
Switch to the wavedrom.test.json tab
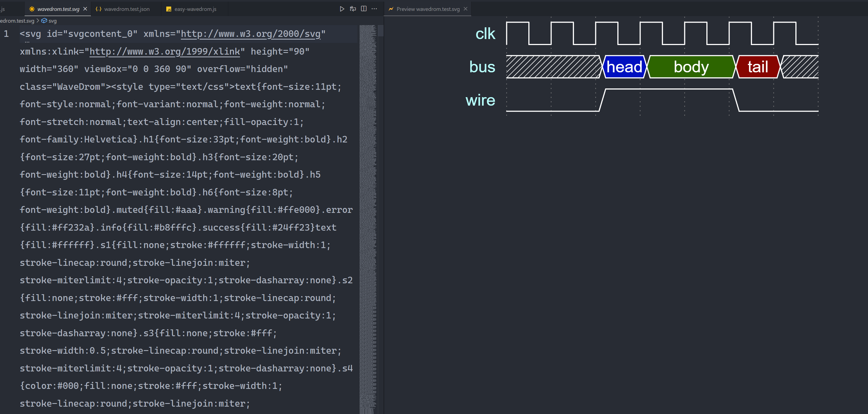click(127, 9)
